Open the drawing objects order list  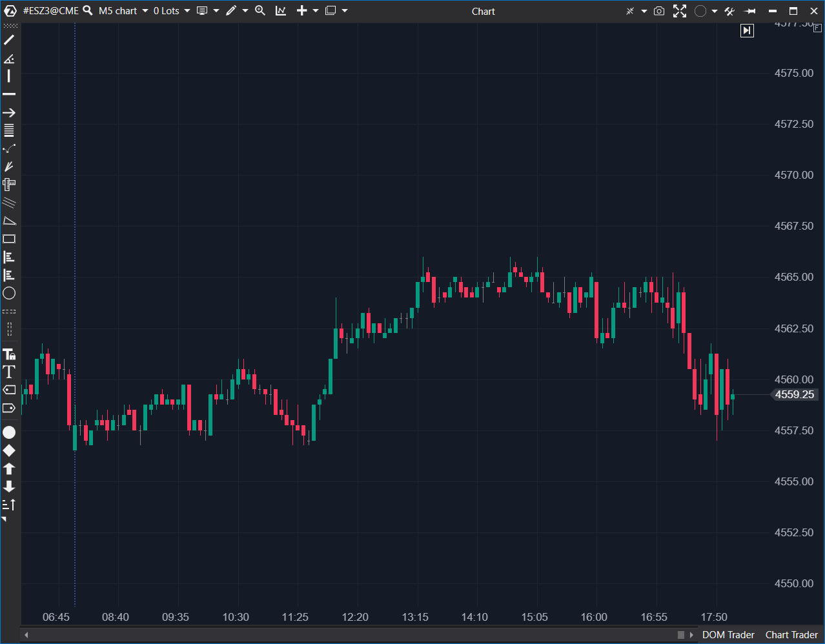coord(9,504)
